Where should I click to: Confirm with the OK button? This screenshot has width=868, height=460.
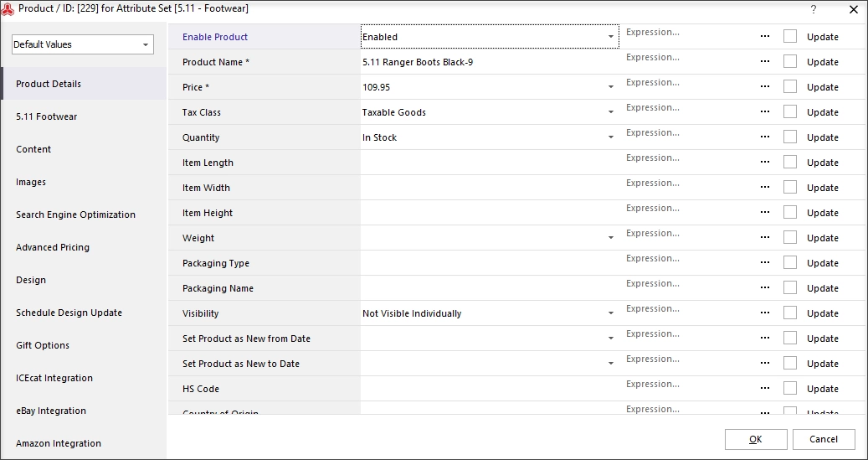[756, 440]
